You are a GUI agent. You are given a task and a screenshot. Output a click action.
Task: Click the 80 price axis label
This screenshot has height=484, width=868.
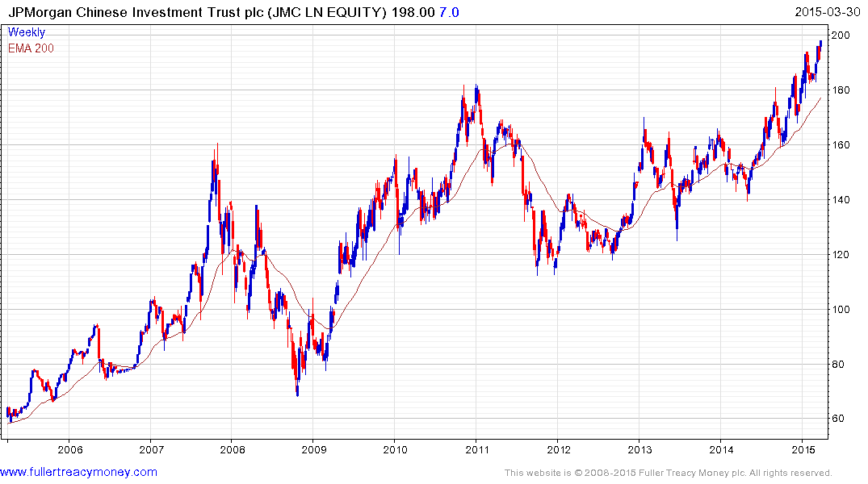pyautogui.click(x=837, y=364)
